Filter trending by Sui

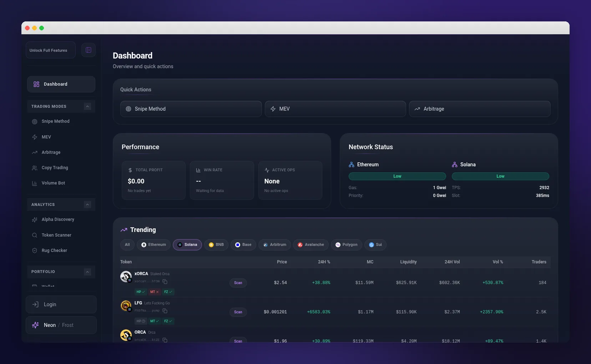click(x=375, y=245)
